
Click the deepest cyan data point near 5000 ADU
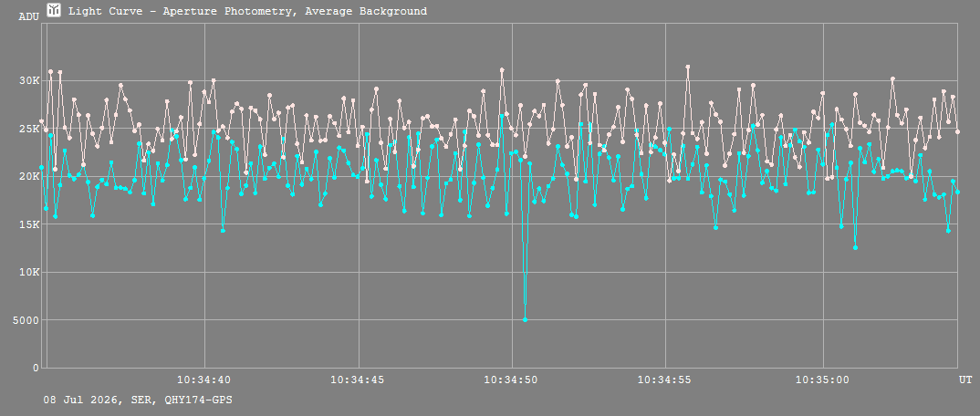pyautogui.click(x=525, y=320)
